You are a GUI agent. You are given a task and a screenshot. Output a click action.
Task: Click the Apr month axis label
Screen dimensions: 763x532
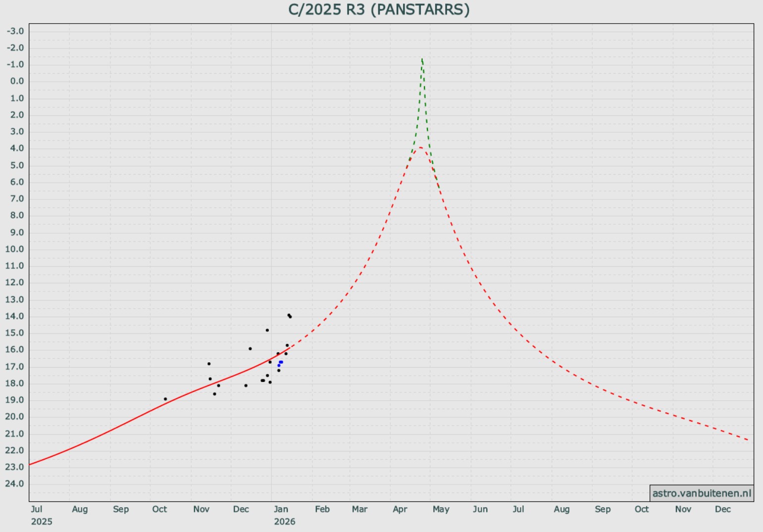tap(400, 509)
